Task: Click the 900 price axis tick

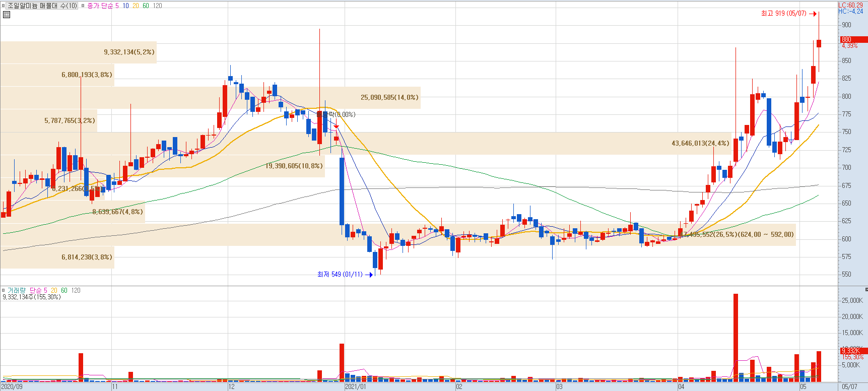Action: (x=846, y=25)
